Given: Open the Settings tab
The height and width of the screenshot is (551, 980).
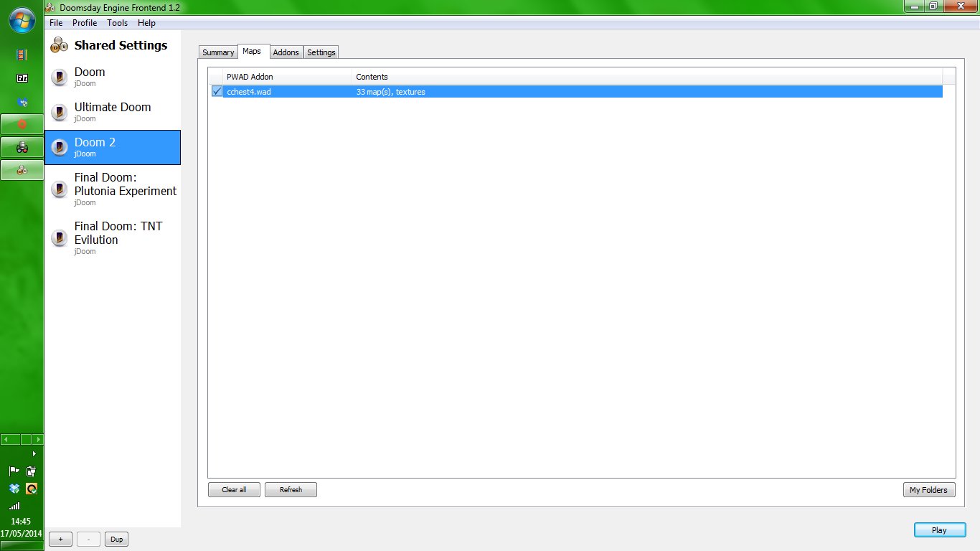Looking at the screenshot, I should tap(321, 52).
